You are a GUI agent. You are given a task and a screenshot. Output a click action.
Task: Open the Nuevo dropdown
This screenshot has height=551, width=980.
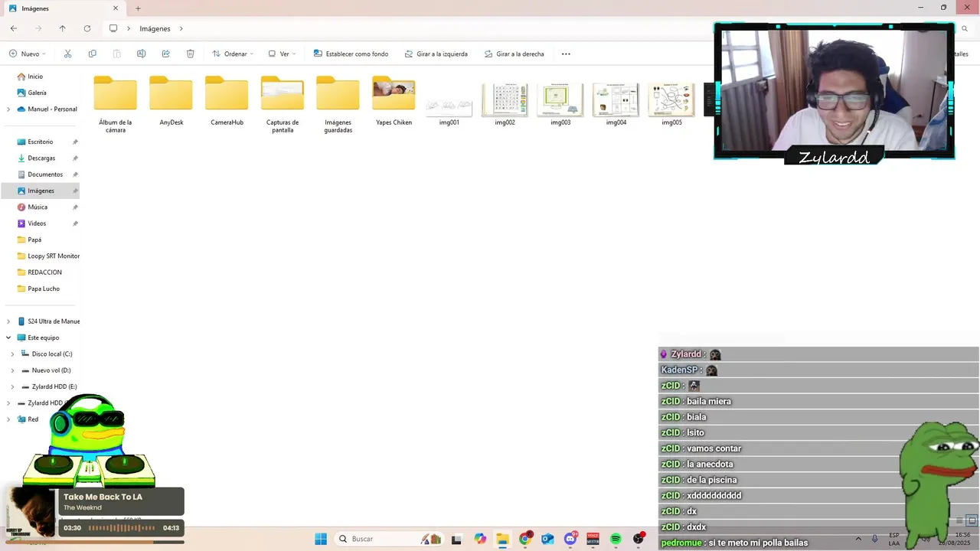pos(28,54)
